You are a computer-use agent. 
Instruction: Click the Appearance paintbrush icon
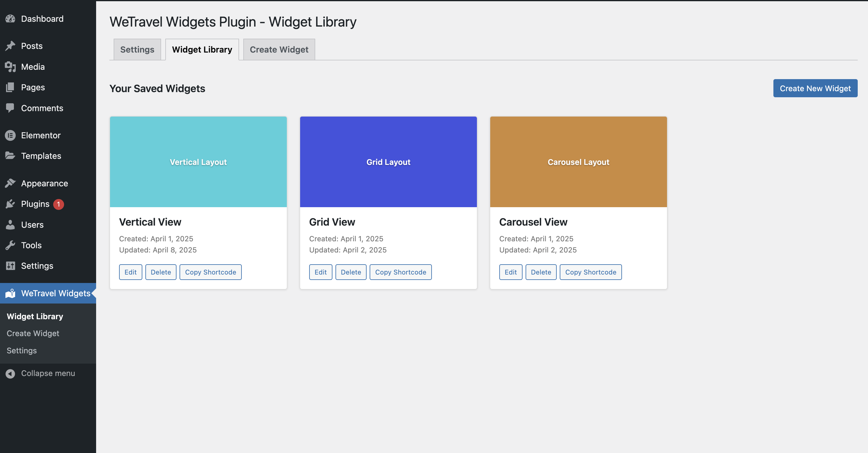point(10,183)
